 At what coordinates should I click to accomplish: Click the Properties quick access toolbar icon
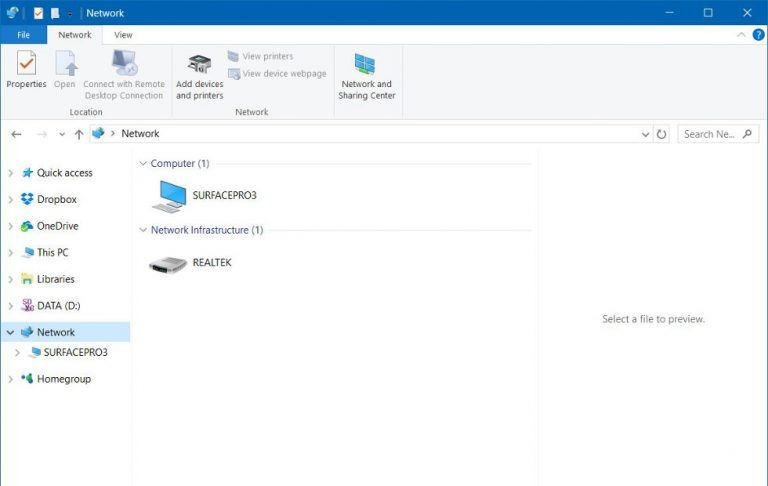pyautogui.click(x=38, y=13)
